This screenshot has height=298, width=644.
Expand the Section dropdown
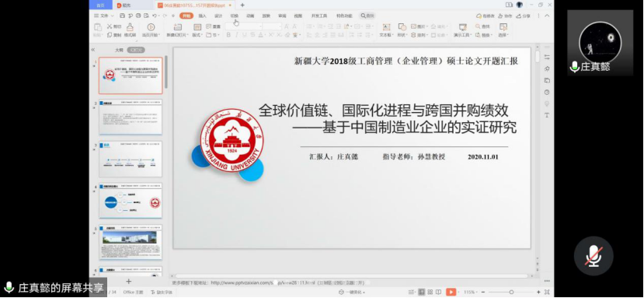[x=213, y=35]
